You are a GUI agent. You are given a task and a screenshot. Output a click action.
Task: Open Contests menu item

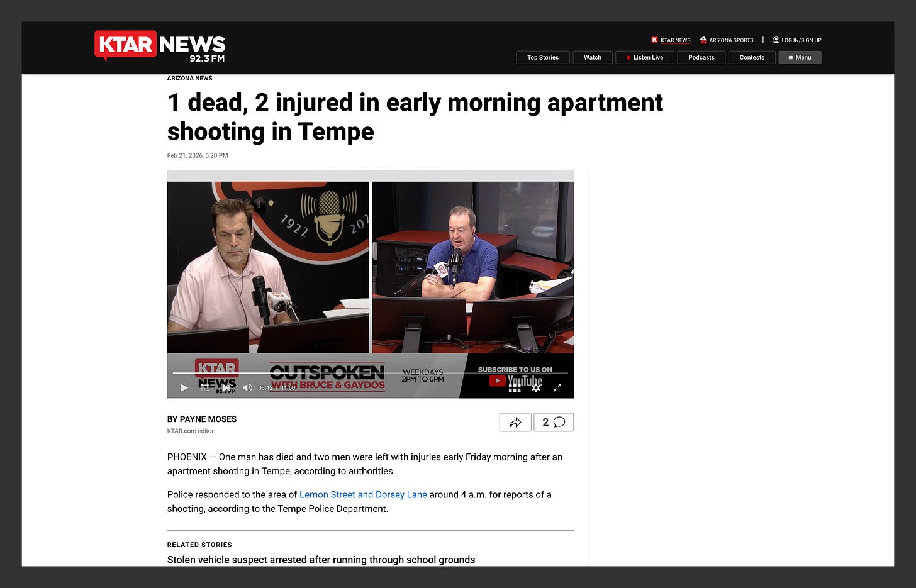point(752,57)
